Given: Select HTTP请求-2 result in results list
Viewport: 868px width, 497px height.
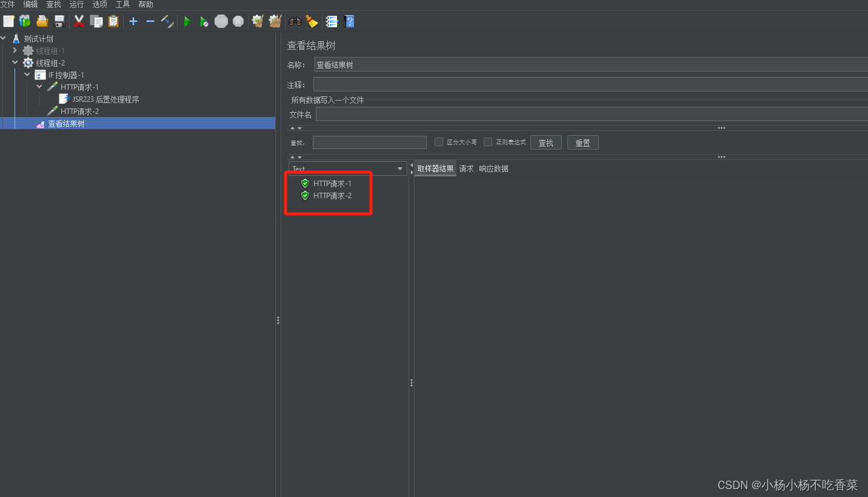Looking at the screenshot, I should pyautogui.click(x=332, y=195).
